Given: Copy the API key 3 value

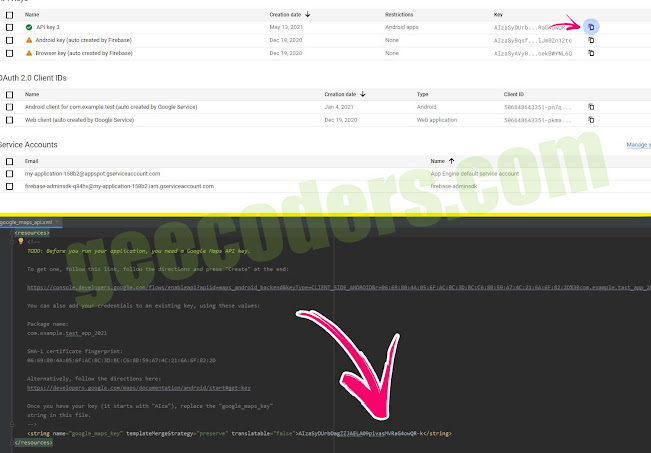Looking at the screenshot, I should point(591,27).
